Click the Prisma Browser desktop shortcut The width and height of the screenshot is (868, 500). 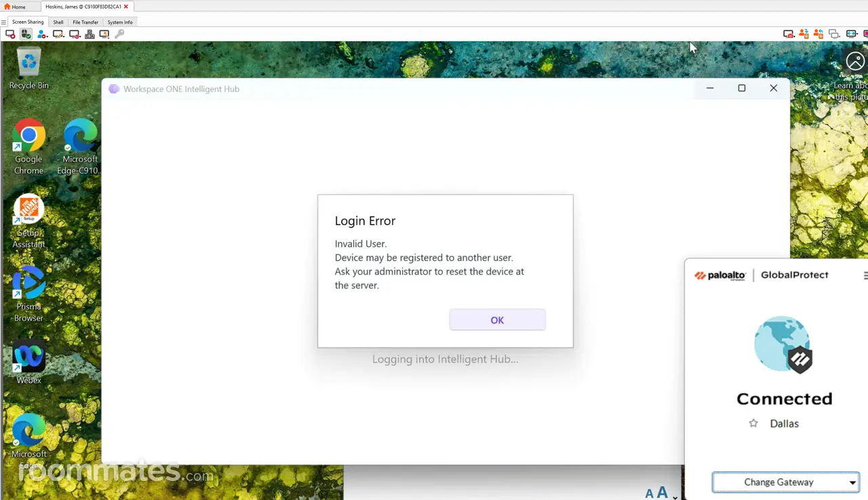(28, 295)
